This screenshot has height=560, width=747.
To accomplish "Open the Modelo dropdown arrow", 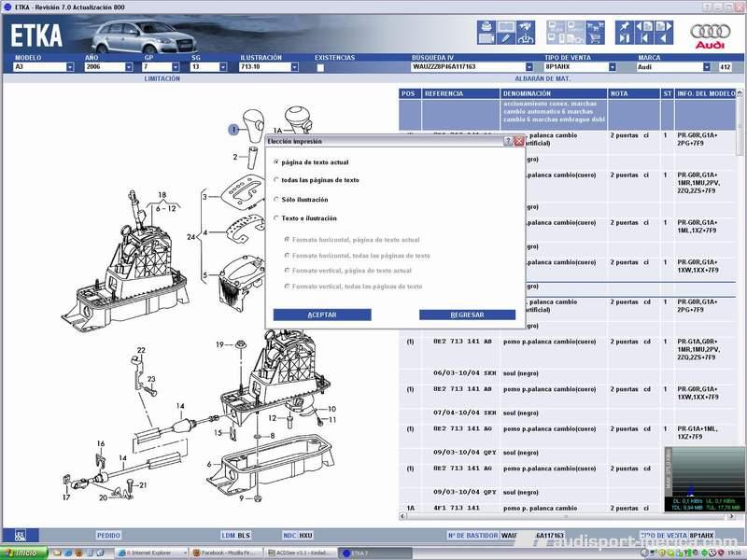I will pyautogui.click(x=70, y=67).
